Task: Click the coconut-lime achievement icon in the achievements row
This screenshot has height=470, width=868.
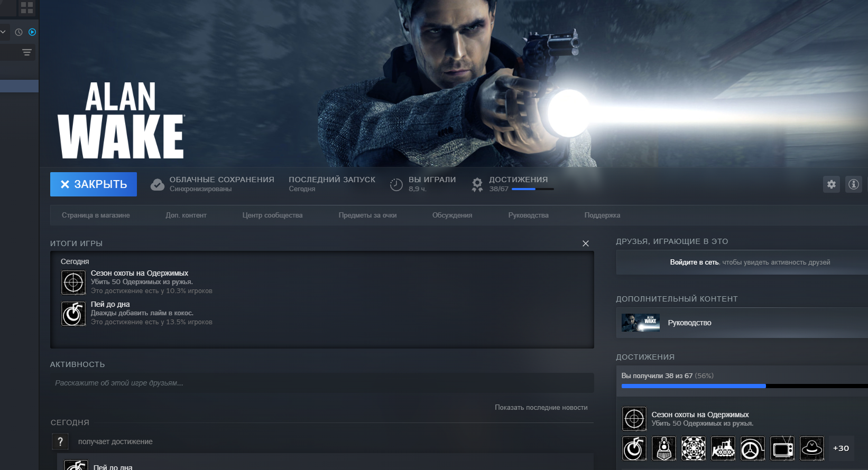Action: tap(634, 448)
